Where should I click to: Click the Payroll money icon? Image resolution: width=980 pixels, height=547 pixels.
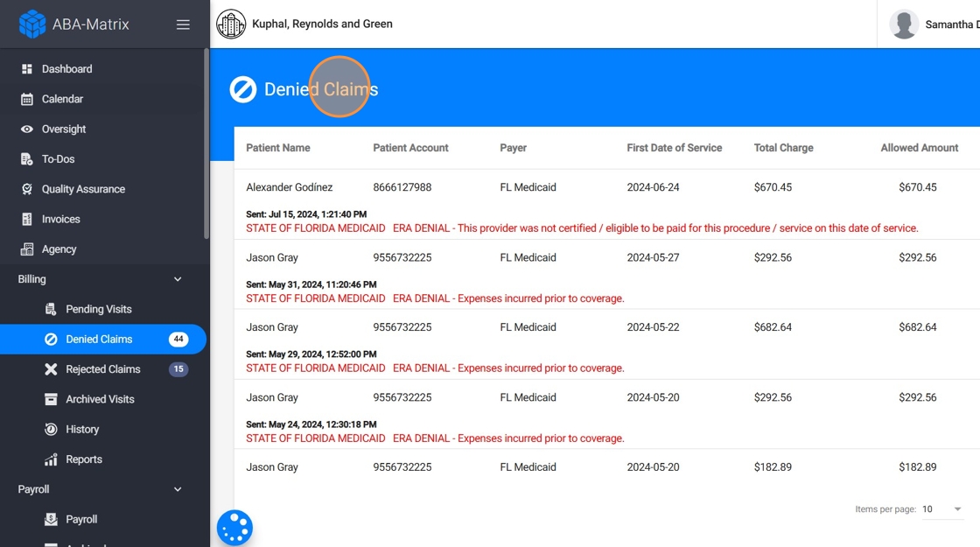click(51, 519)
